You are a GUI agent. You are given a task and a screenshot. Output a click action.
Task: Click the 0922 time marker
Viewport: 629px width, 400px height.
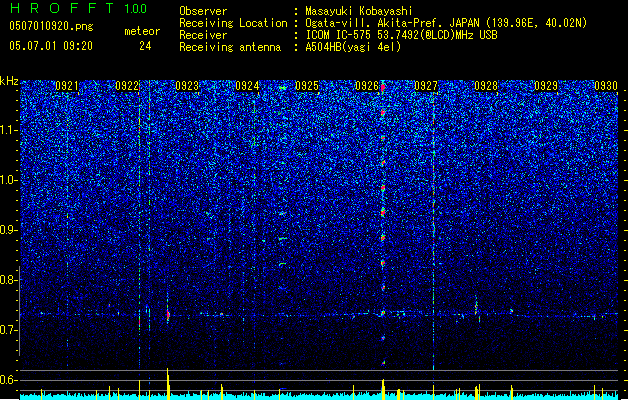pyautogui.click(x=127, y=86)
